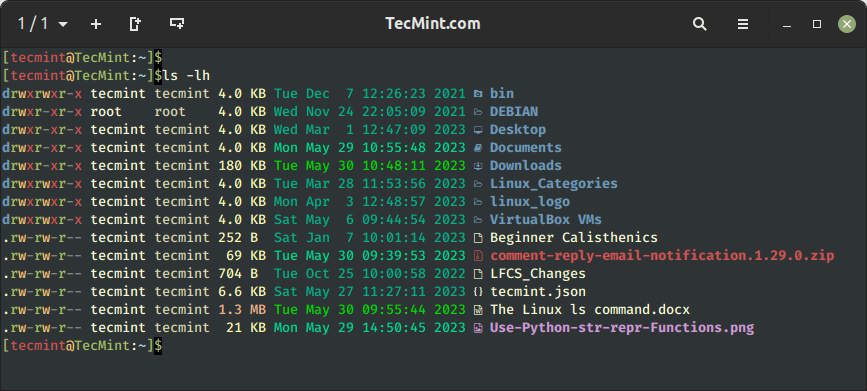Click the 1.3 MB file size
Image resolution: width=867 pixels, height=391 pixels.
(242, 310)
